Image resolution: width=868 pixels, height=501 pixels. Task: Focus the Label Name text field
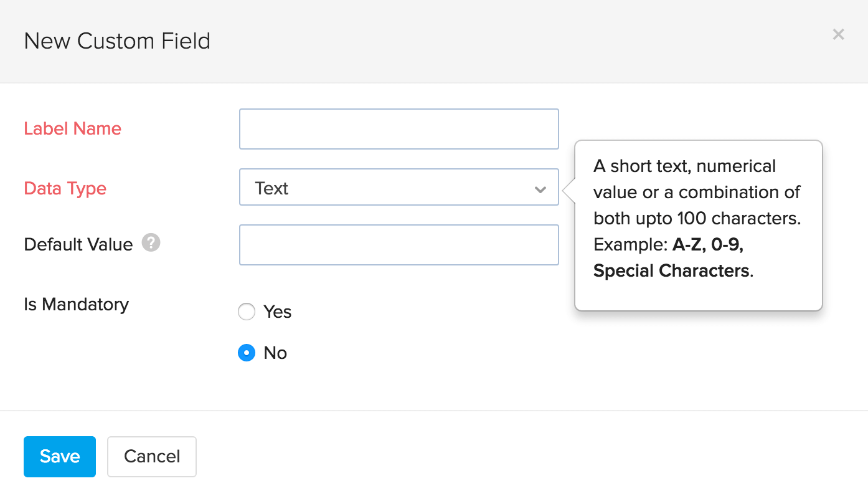[399, 129]
